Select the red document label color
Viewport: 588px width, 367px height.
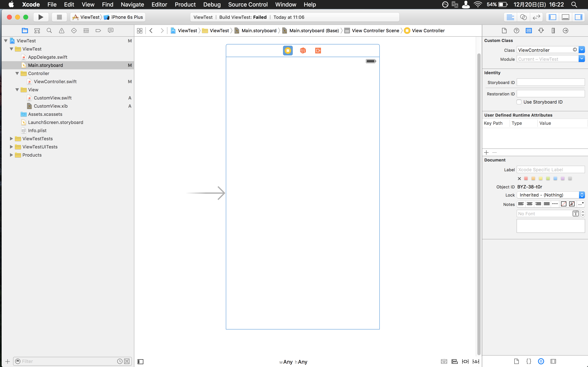click(526, 178)
